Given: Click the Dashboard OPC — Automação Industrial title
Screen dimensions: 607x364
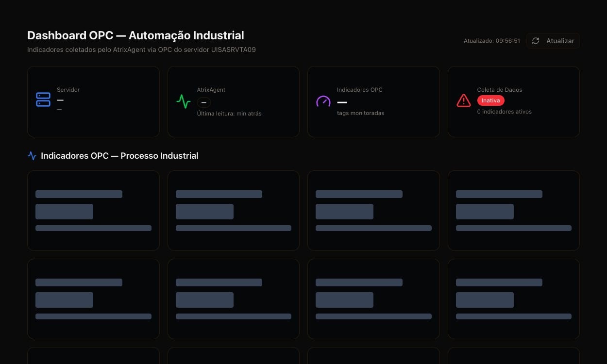Looking at the screenshot, I should pos(135,35).
